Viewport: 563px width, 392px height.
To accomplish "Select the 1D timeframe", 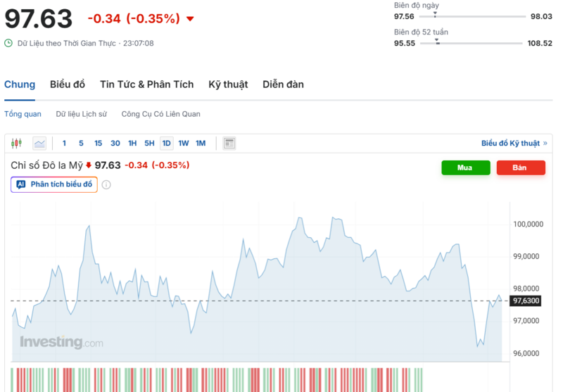I will click(x=166, y=144).
